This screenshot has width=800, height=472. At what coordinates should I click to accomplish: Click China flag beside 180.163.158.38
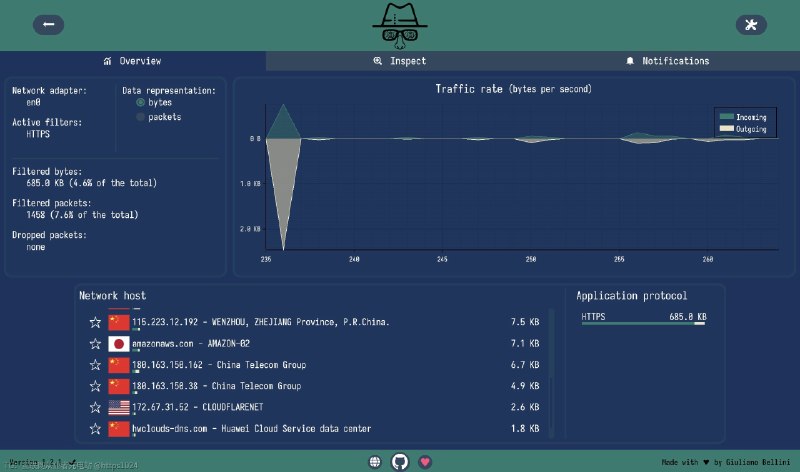119,386
